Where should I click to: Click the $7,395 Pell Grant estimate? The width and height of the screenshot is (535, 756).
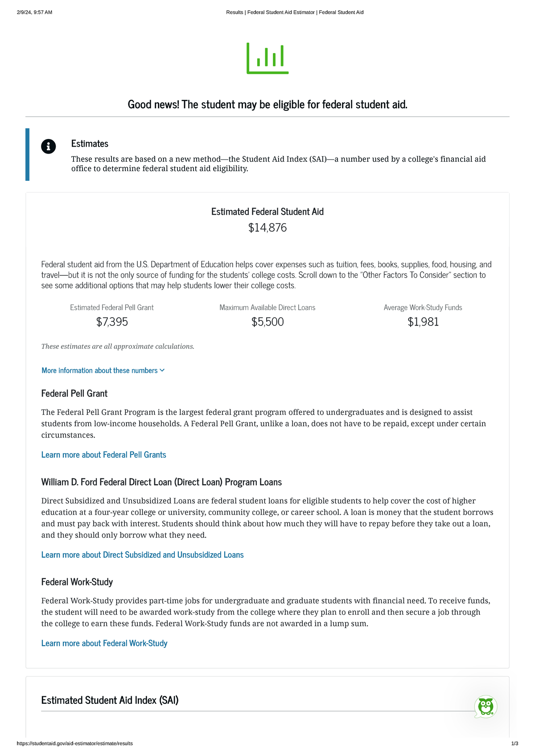tap(112, 322)
